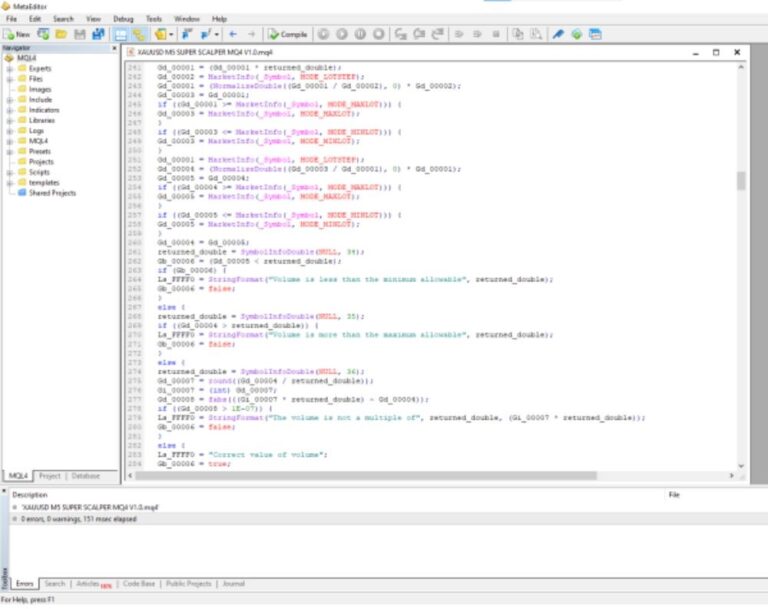Toggle the Navigator panel toolbar button
768x609 pixels.
point(120,34)
